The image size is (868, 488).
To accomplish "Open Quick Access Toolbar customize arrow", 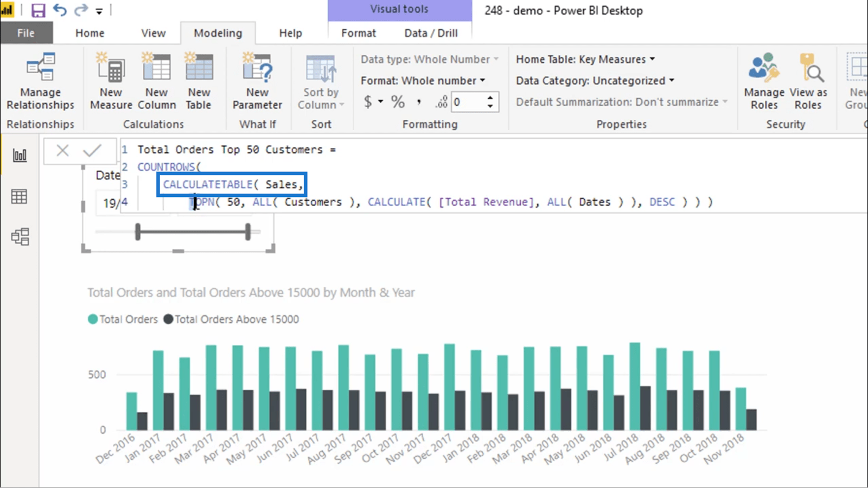I will click(99, 11).
